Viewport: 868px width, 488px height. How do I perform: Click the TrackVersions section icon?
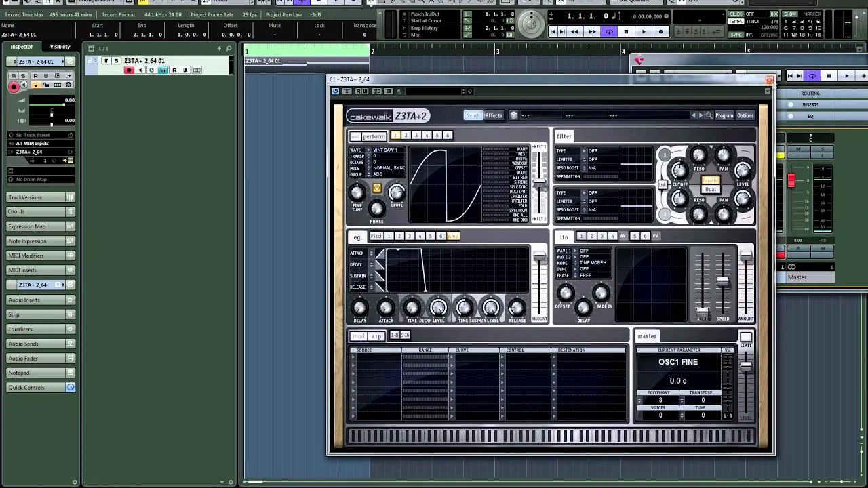70,197
